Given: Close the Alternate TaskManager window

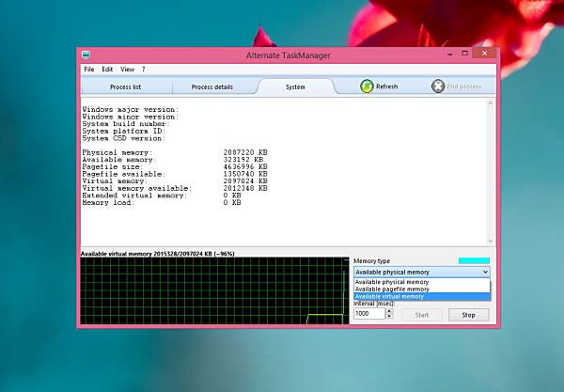Looking at the screenshot, I should coord(484,54).
